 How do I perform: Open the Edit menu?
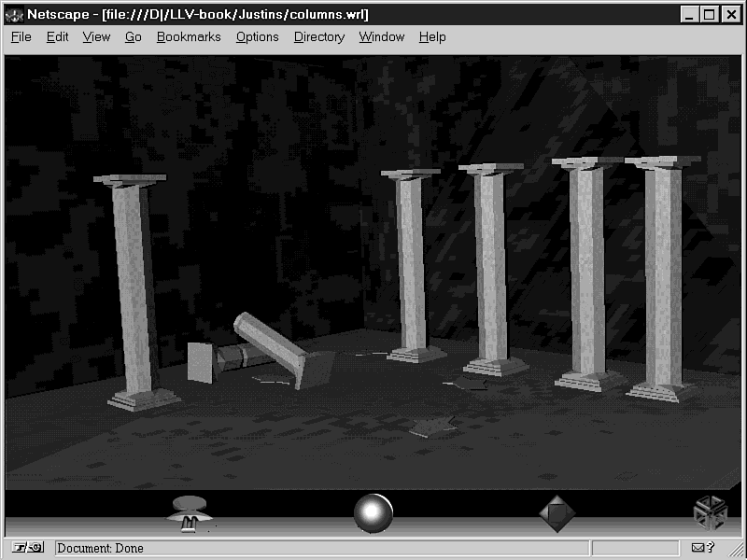pos(57,37)
